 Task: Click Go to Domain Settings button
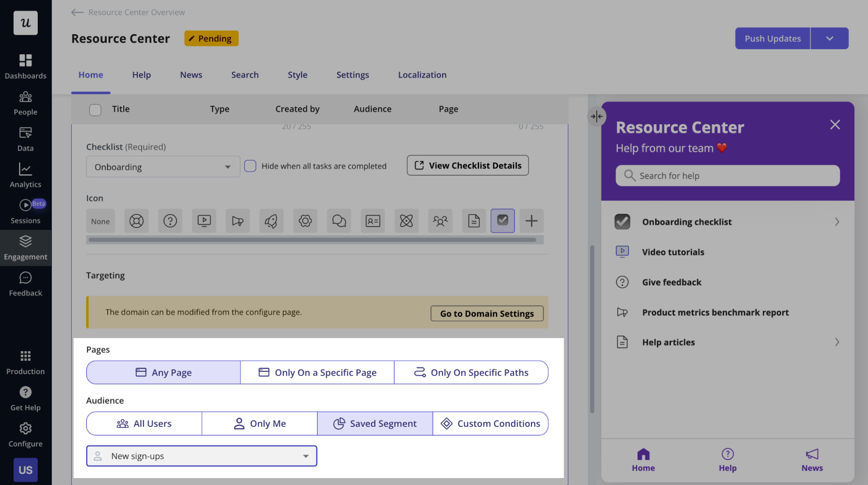click(487, 314)
